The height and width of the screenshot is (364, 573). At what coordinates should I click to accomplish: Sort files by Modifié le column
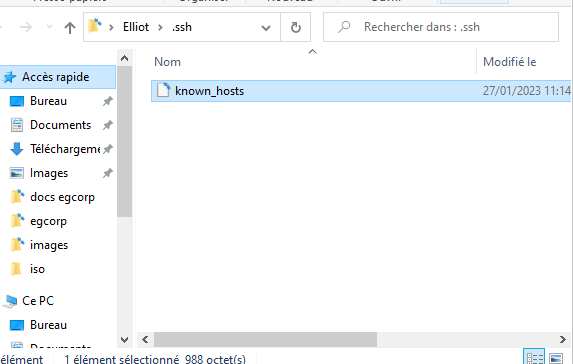pos(510,62)
